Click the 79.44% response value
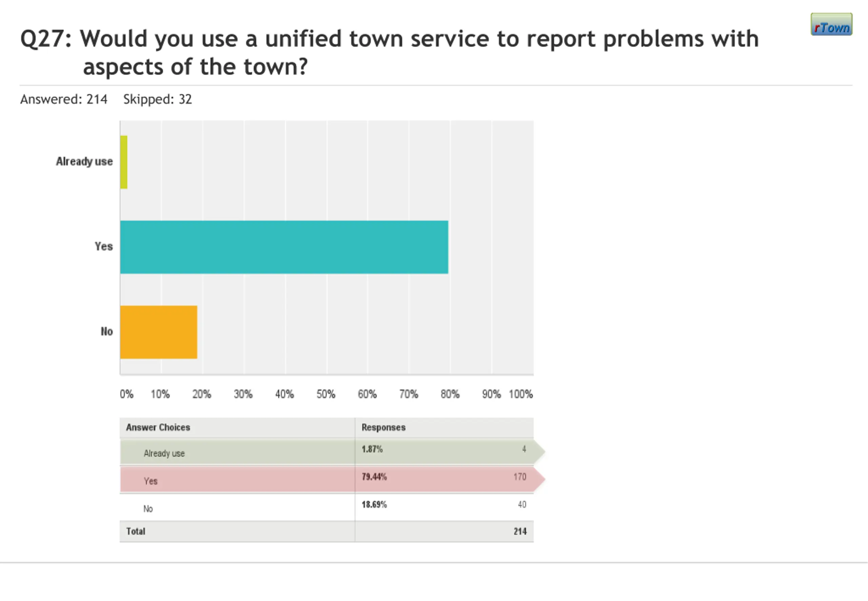Image resolution: width=868 pixels, height=601 pixels. point(374,477)
